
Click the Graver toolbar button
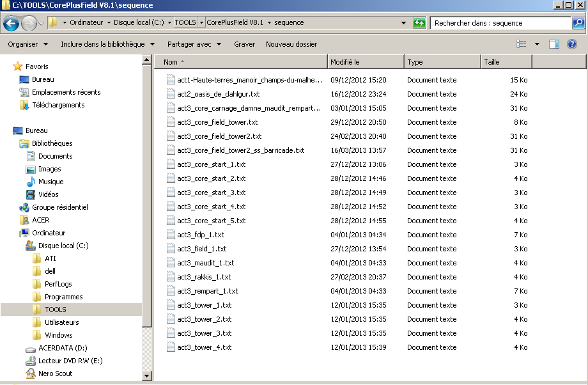pos(245,44)
